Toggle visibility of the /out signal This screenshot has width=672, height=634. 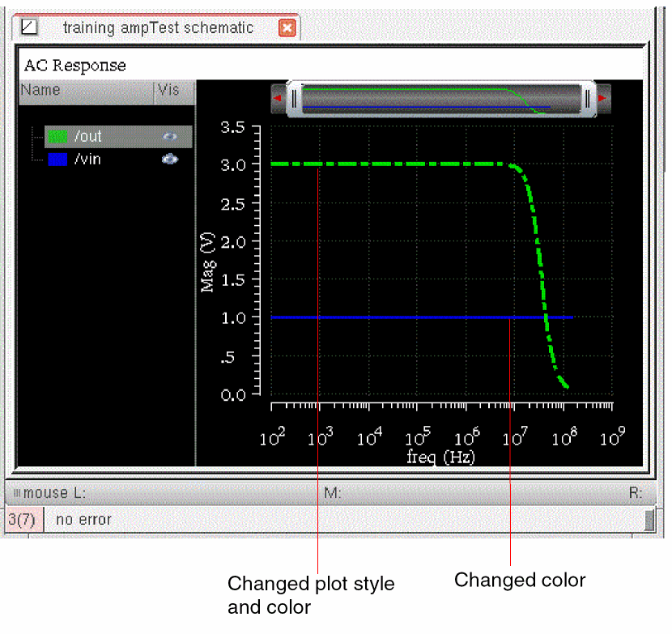tap(169, 136)
